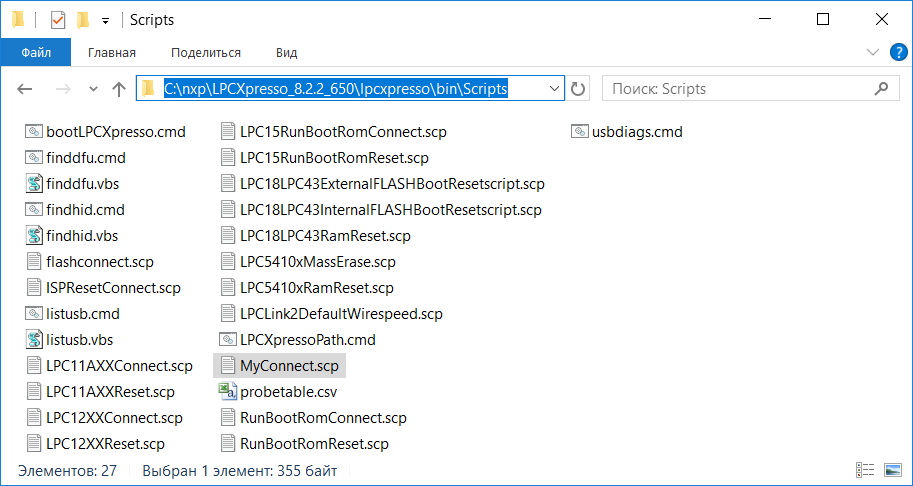
Task: Go back using the Back arrow
Action: [x=26, y=89]
